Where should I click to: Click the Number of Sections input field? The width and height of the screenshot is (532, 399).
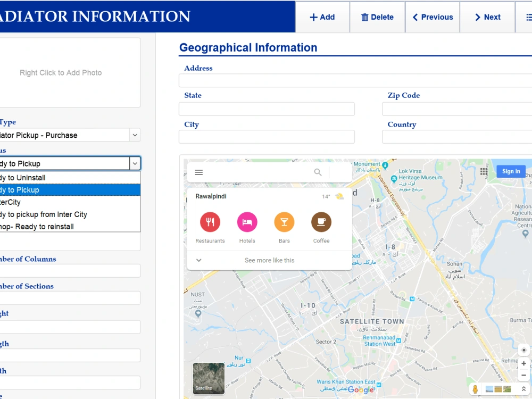click(70, 298)
